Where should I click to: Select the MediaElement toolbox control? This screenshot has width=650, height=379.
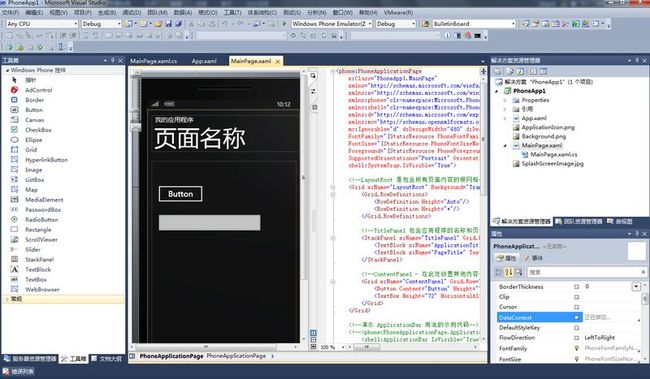point(44,199)
